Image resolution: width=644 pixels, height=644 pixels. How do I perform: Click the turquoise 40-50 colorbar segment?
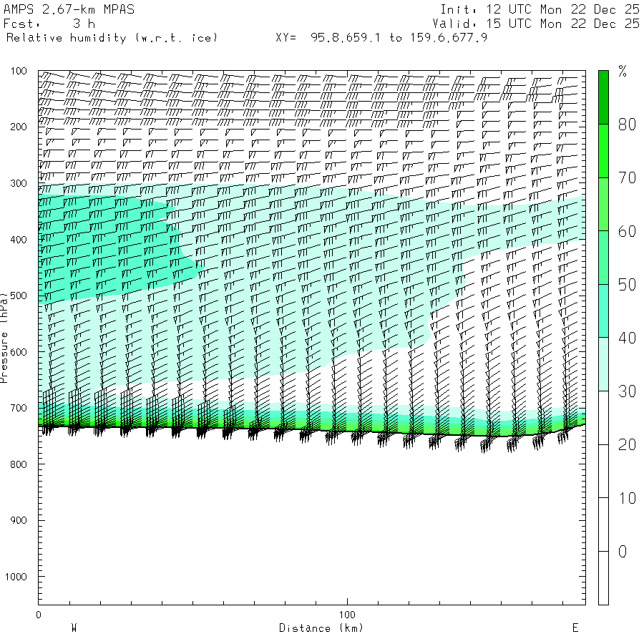pos(603,311)
